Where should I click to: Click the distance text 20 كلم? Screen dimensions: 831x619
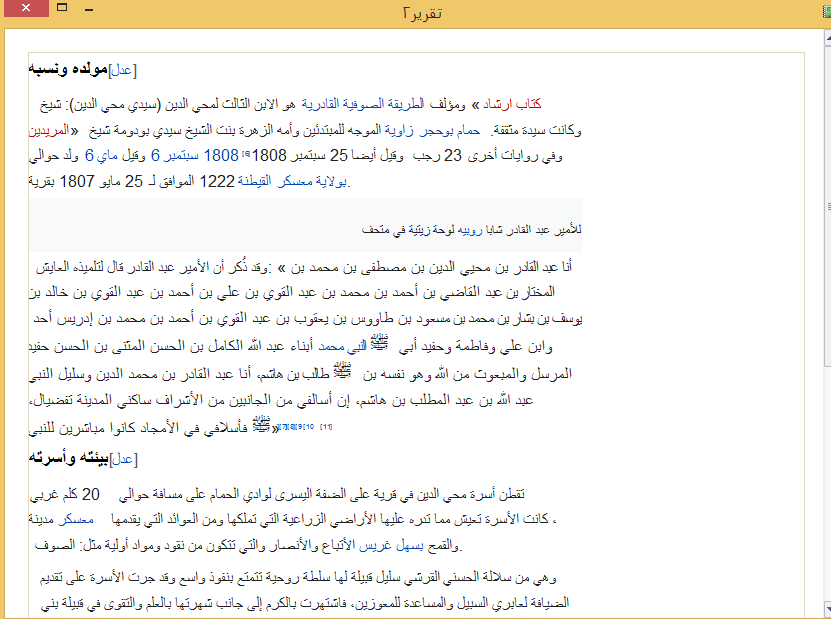point(81,494)
